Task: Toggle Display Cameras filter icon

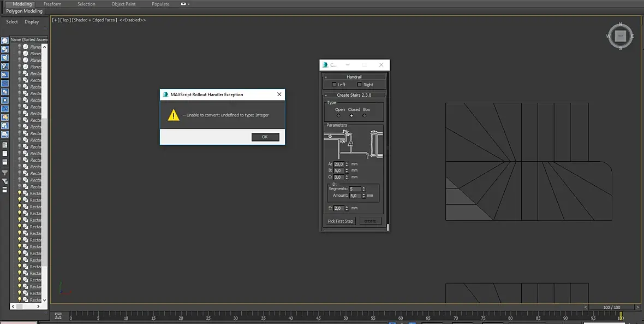Action: click(5, 66)
